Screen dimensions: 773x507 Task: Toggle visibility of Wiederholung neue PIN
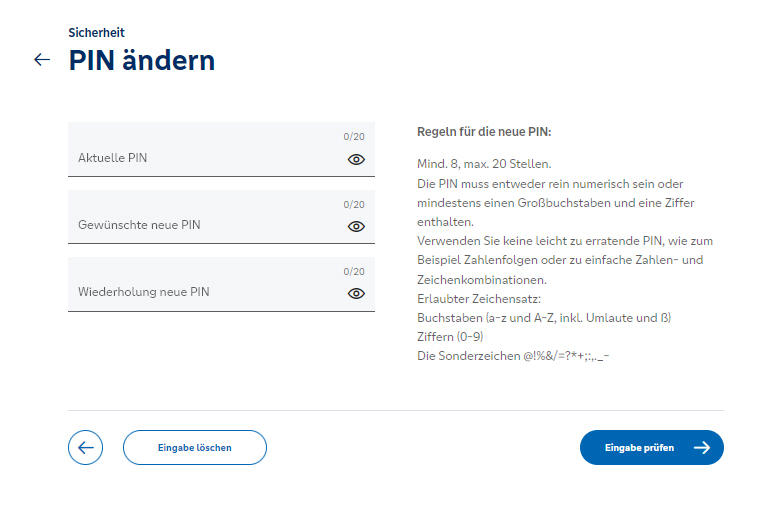(x=356, y=293)
